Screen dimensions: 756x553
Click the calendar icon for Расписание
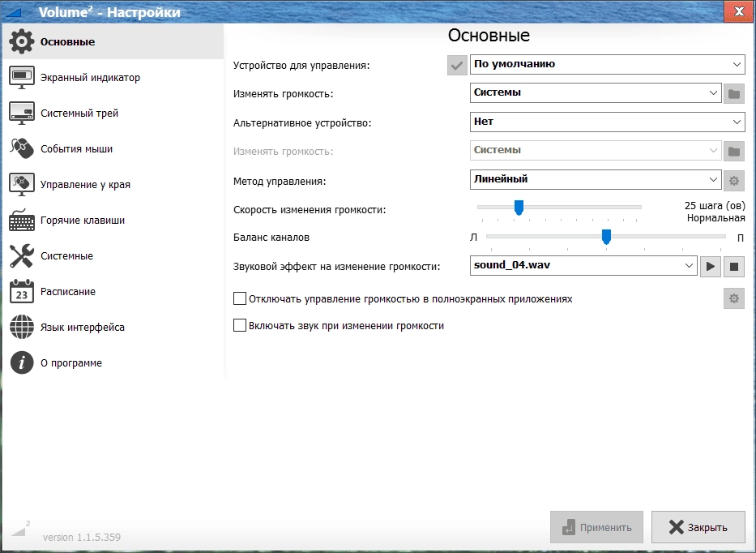pyautogui.click(x=22, y=291)
